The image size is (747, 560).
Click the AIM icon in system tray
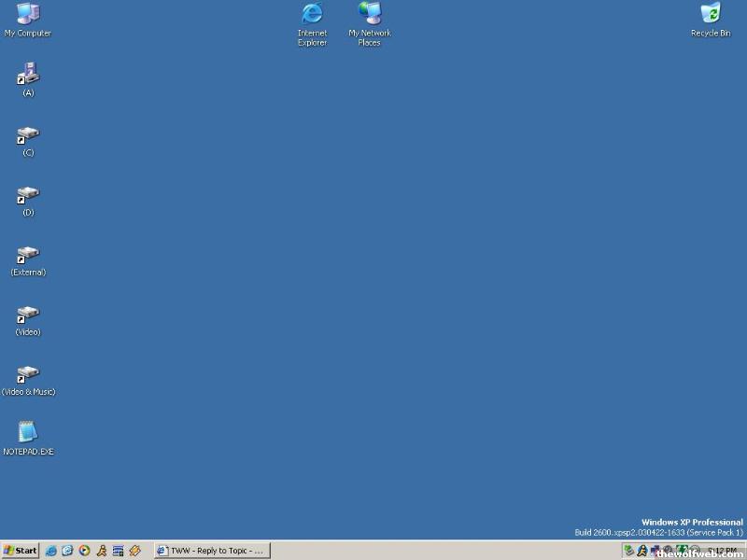tap(642, 551)
